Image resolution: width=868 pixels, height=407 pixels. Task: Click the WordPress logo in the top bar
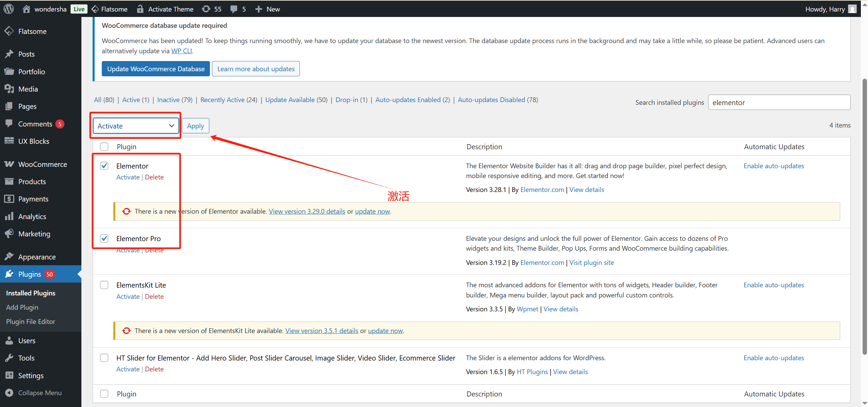[8, 9]
